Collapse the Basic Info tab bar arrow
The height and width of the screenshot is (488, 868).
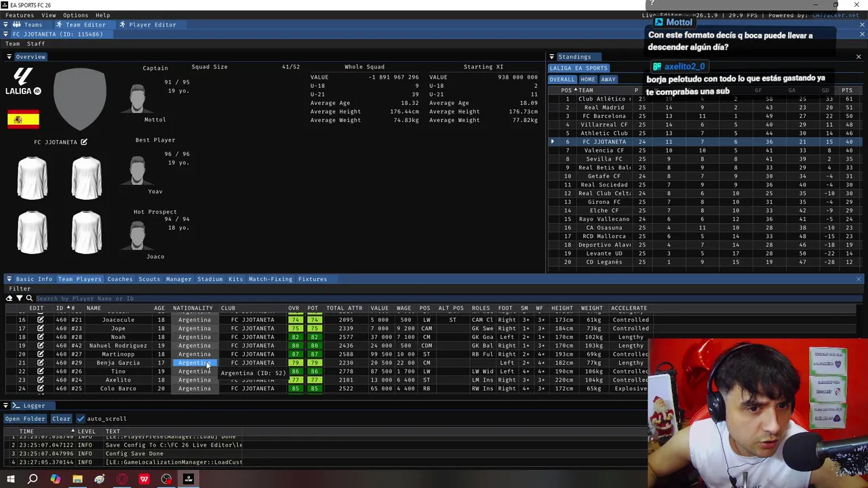coord(9,279)
